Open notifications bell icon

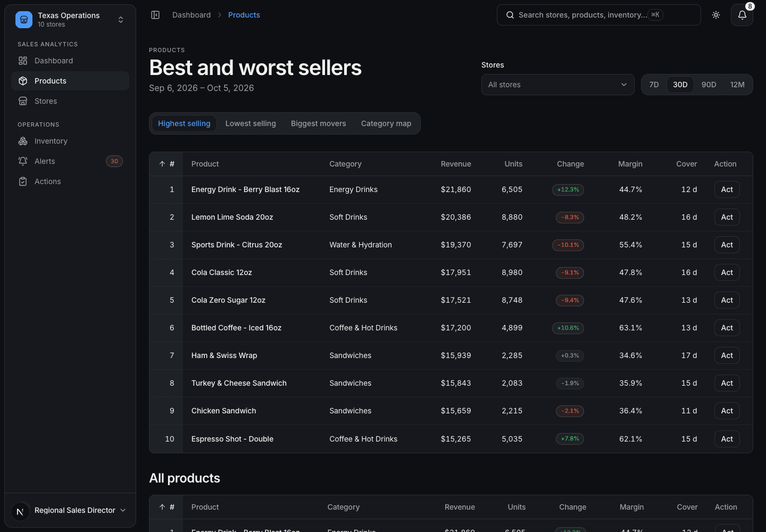[x=742, y=15]
